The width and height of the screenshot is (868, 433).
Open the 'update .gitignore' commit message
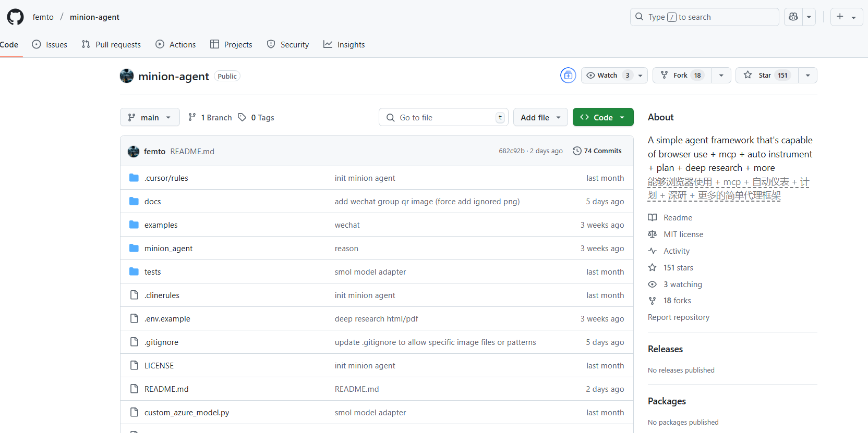(x=436, y=342)
